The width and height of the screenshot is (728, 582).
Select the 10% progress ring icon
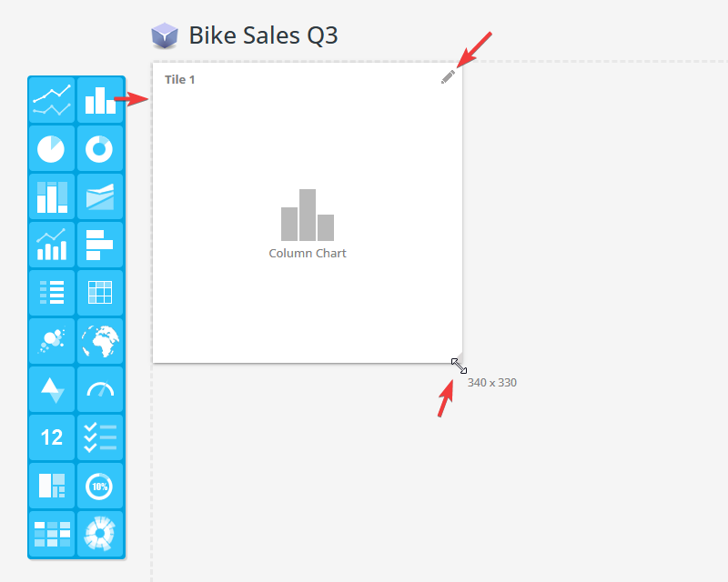(x=100, y=486)
